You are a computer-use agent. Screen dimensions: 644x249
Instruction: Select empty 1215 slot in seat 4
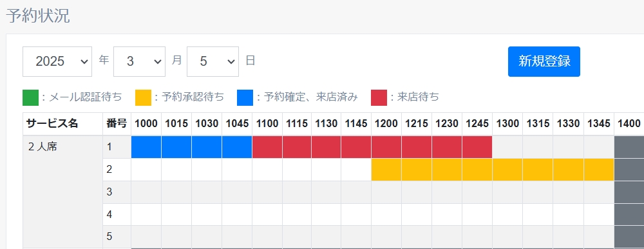point(417,214)
